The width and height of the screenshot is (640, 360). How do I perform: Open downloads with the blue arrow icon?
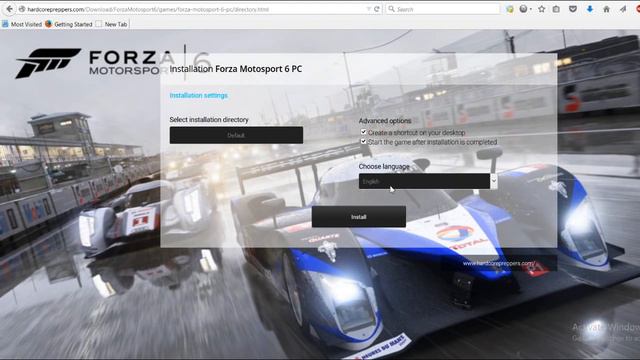[590, 9]
